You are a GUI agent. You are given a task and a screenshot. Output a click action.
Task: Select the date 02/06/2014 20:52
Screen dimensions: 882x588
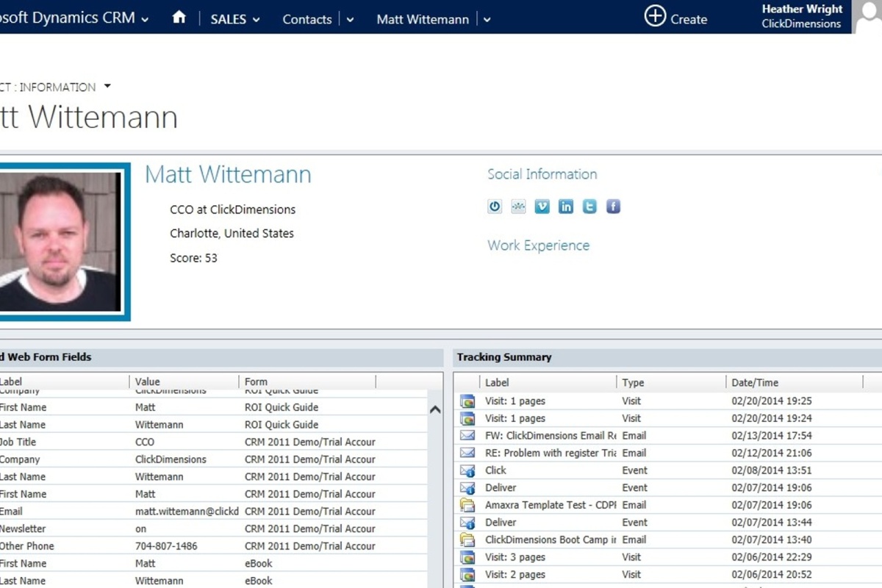click(772, 575)
